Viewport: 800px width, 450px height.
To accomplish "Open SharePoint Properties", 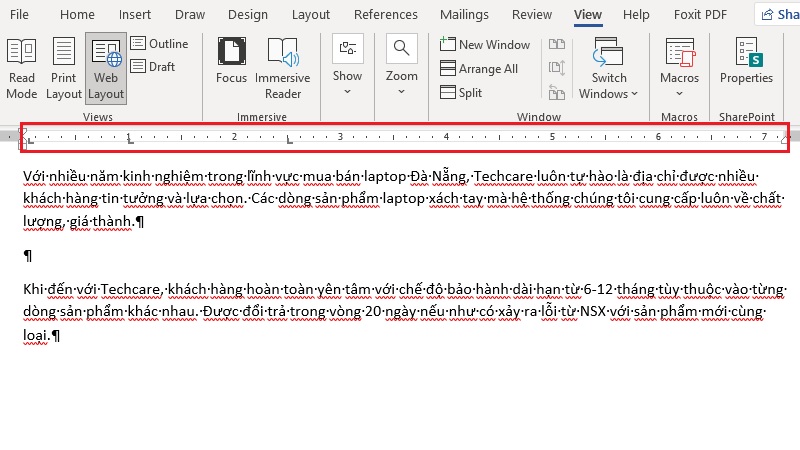I will pos(746,61).
